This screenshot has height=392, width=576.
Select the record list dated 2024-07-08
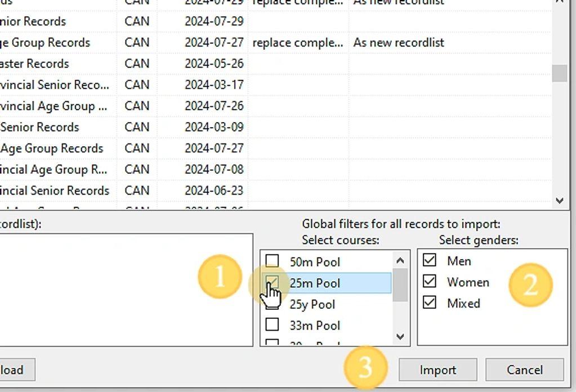[x=214, y=169]
